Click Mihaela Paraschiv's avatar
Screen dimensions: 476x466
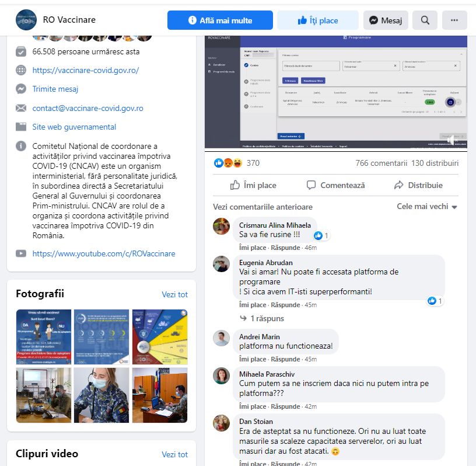[x=221, y=375]
